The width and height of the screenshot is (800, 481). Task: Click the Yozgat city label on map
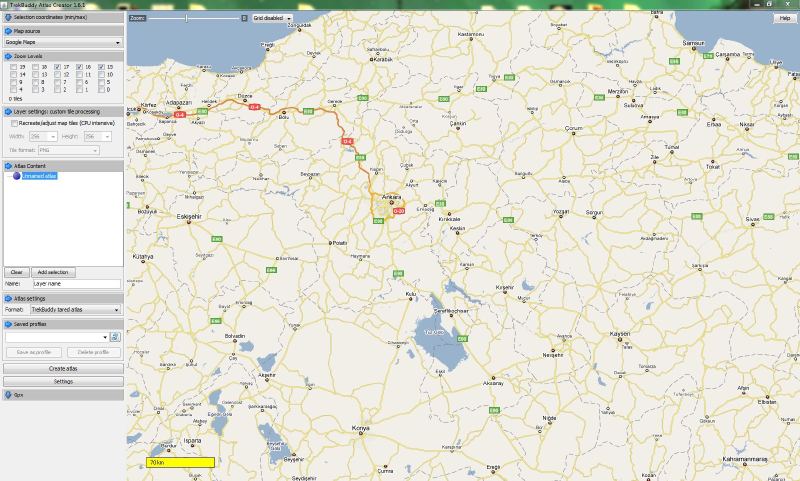click(x=561, y=212)
